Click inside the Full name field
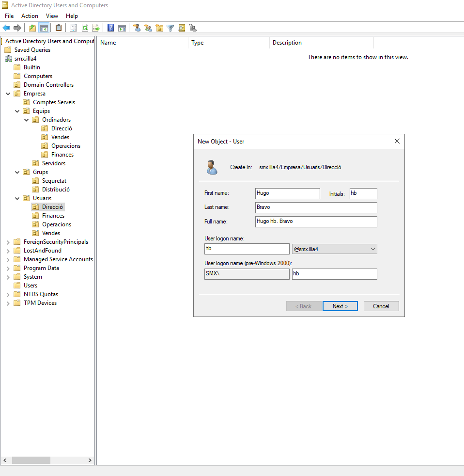 (x=316, y=221)
